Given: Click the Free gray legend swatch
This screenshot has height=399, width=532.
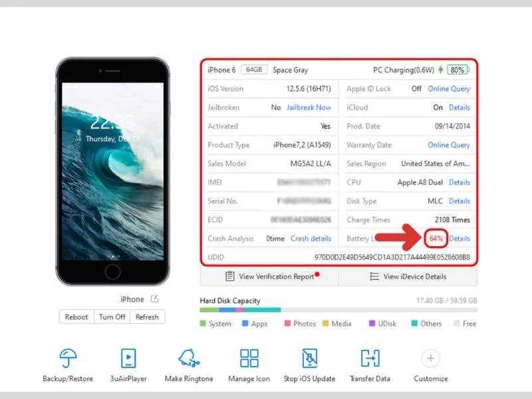Looking at the screenshot, I should (x=457, y=323).
